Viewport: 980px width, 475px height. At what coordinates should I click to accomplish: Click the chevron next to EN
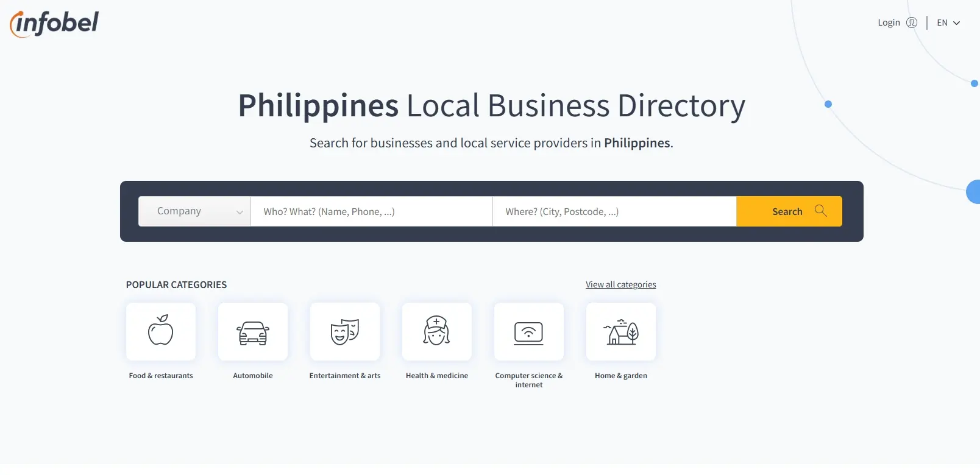click(x=957, y=23)
